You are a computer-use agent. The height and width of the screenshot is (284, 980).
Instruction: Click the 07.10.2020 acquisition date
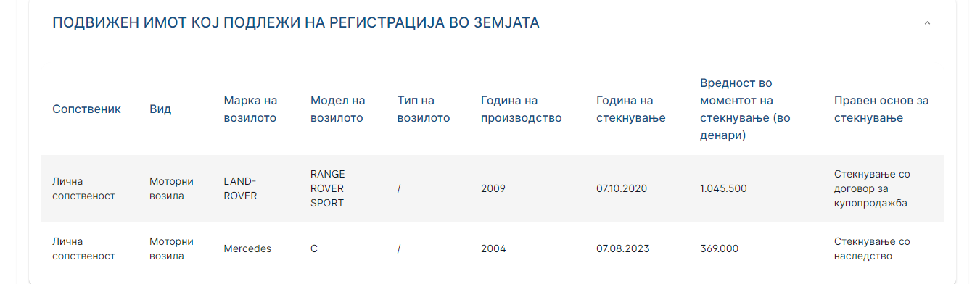tap(622, 188)
